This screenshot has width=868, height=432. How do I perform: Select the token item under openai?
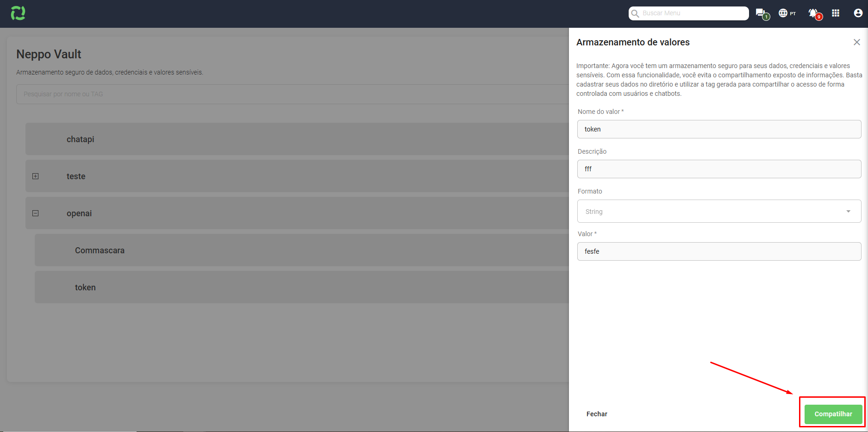pos(301,287)
